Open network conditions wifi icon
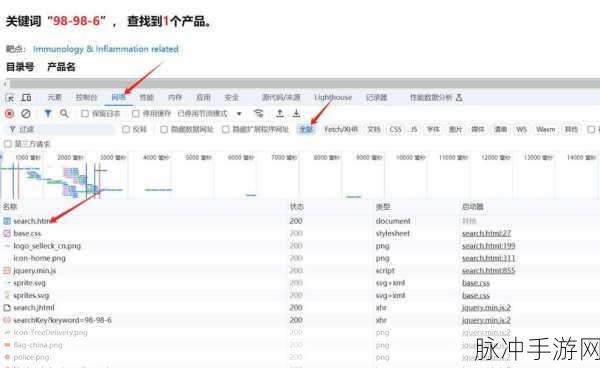This screenshot has height=368, width=600. tap(259, 113)
